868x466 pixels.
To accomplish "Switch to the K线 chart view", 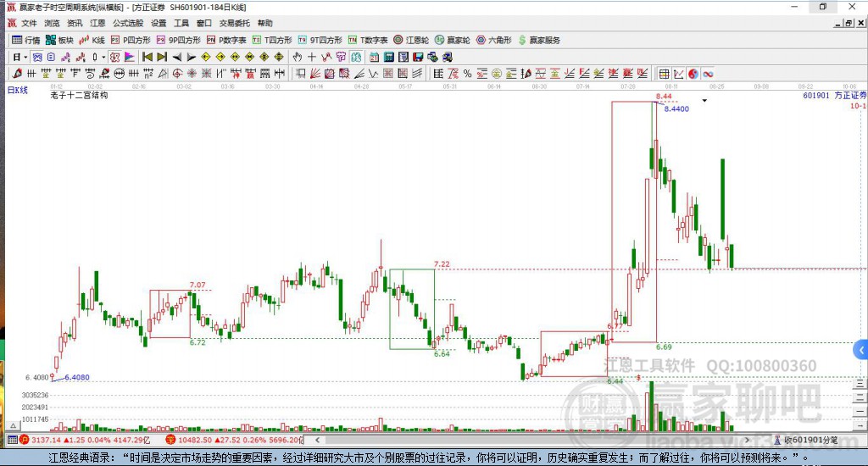I will [x=92, y=40].
